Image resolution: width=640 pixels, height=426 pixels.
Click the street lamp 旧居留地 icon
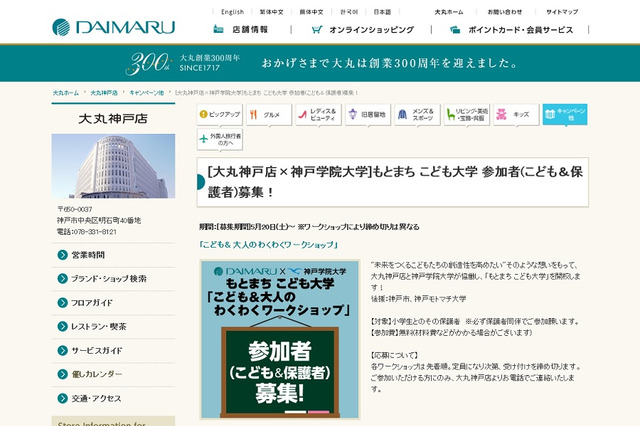coord(353,115)
